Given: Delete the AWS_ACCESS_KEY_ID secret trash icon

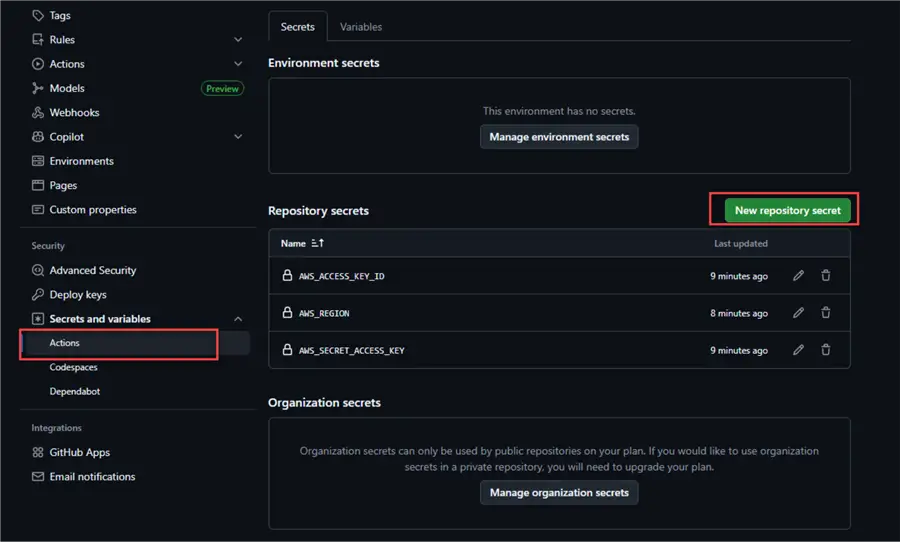Looking at the screenshot, I should pyautogui.click(x=825, y=276).
